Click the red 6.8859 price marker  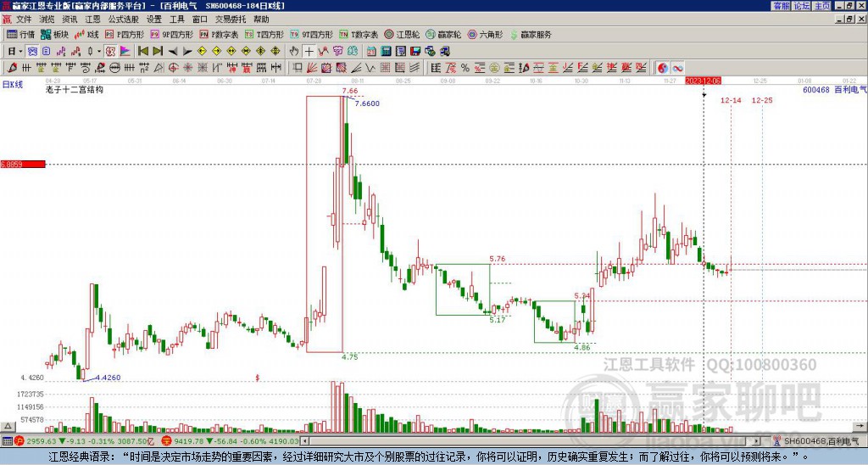pos(23,164)
